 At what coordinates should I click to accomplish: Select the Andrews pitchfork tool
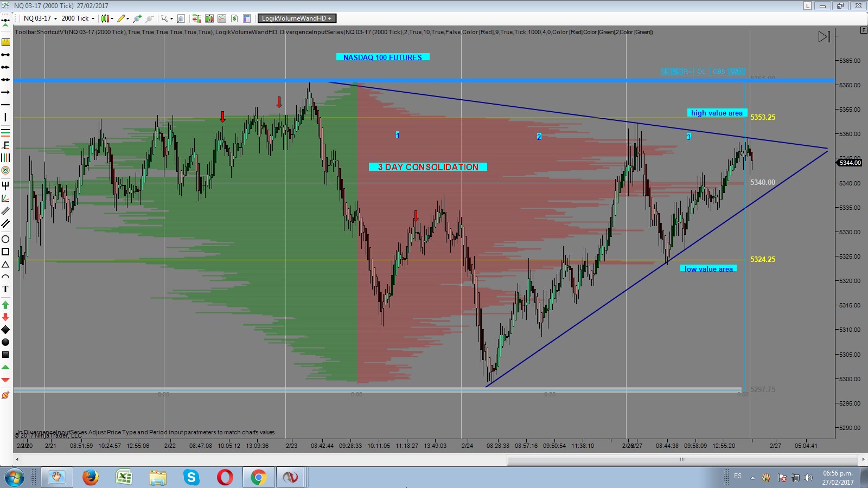pyautogui.click(x=5, y=185)
